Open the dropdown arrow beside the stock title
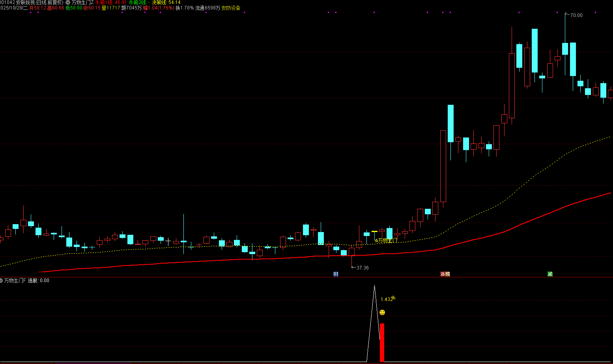The height and width of the screenshot is (364, 613). tap(68, 2)
